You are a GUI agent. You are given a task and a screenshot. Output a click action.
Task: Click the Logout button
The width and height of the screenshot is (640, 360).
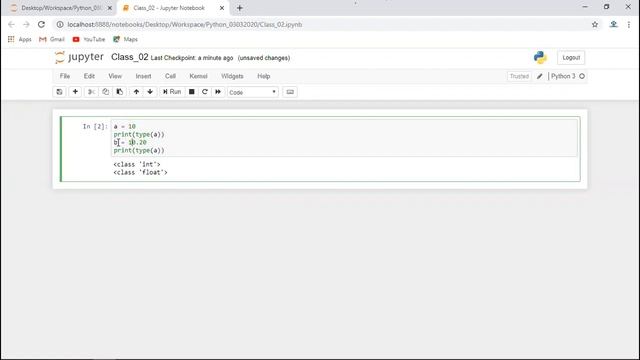point(571,58)
